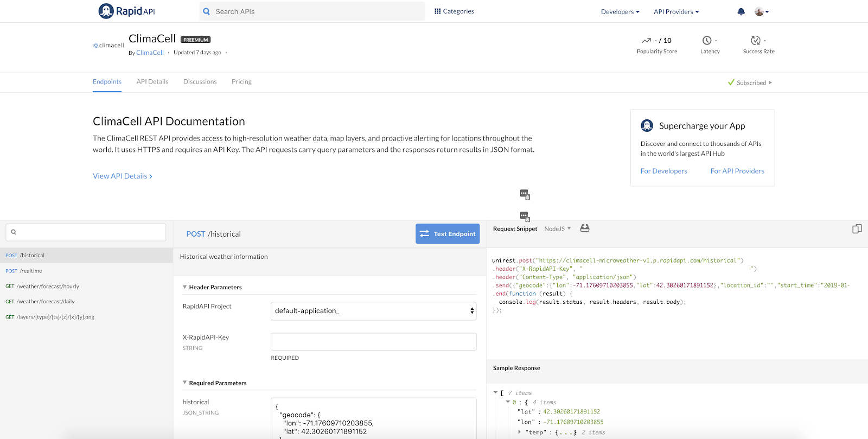Click the search magnifier icon in top bar
The height and width of the screenshot is (439, 868).
[x=206, y=11]
